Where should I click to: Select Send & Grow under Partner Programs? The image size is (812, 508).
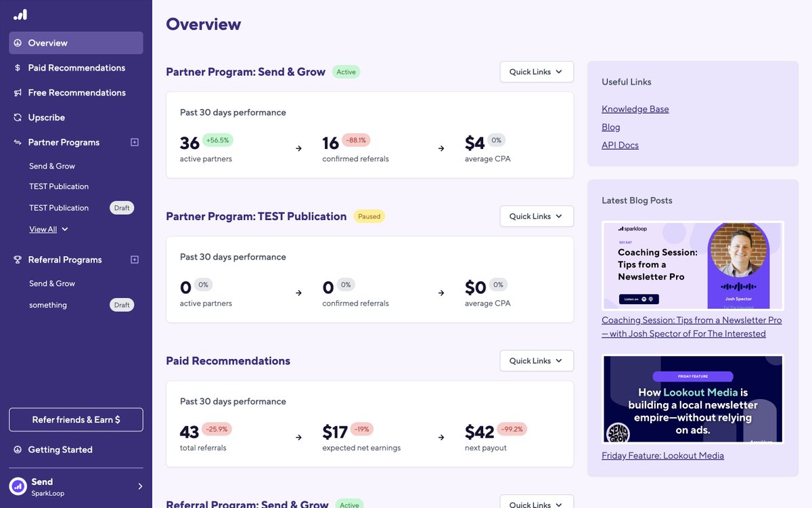[52, 166]
